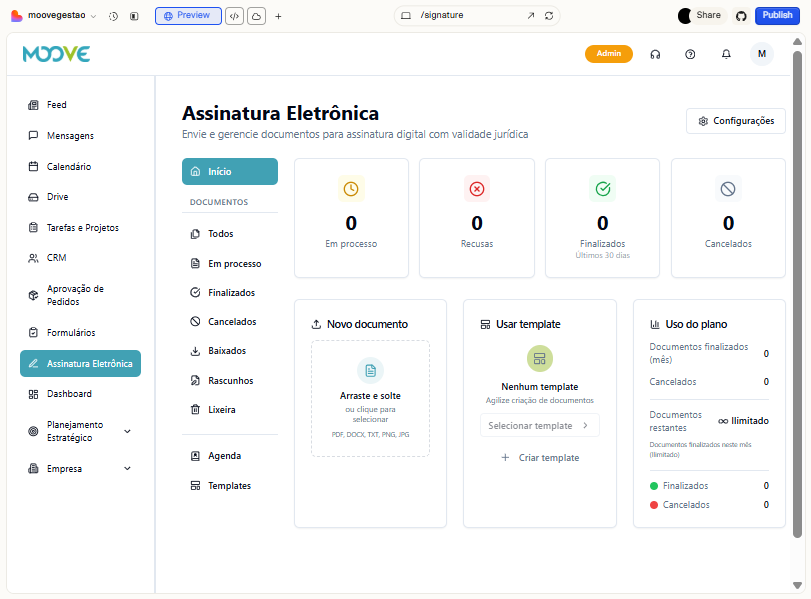Click the 'Ilimitado' value text
Viewport: 811px width, 599px height.
[749, 421]
